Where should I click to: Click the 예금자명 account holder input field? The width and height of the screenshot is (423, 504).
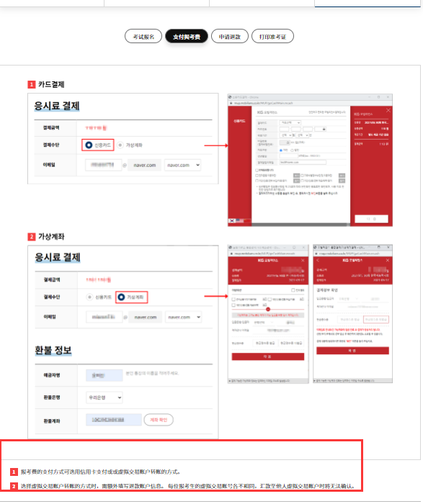click(x=104, y=375)
